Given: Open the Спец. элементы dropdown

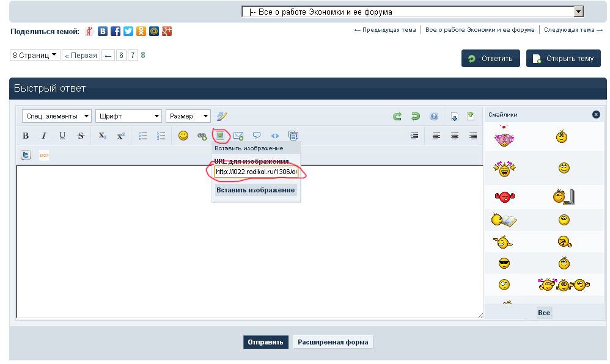Looking at the screenshot, I should (x=57, y=116).
